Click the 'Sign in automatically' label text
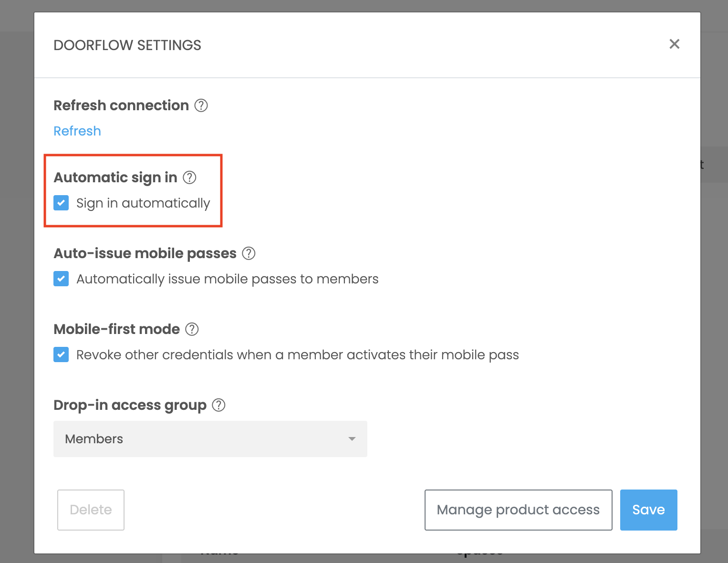728x563 pixels. (143, 203)
